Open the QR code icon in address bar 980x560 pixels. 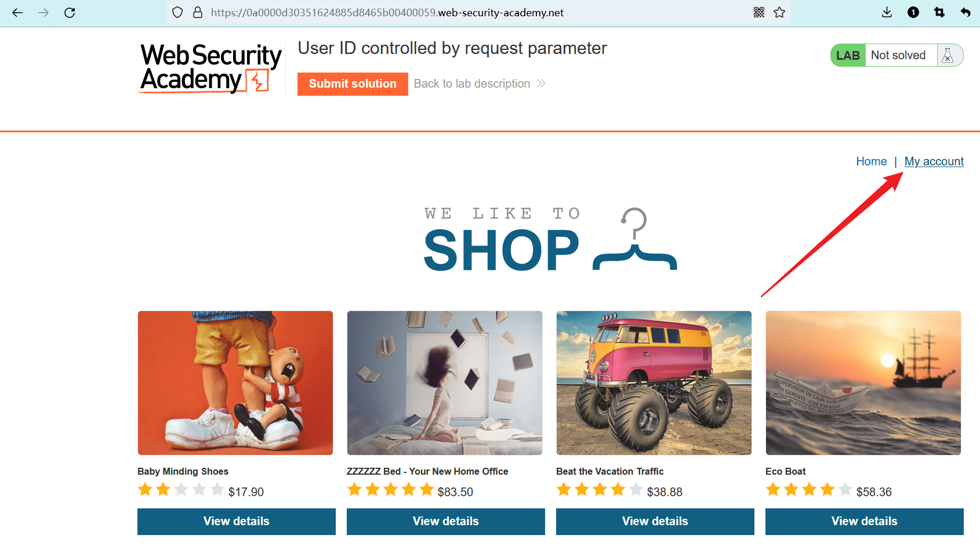(x=759, y=13)
